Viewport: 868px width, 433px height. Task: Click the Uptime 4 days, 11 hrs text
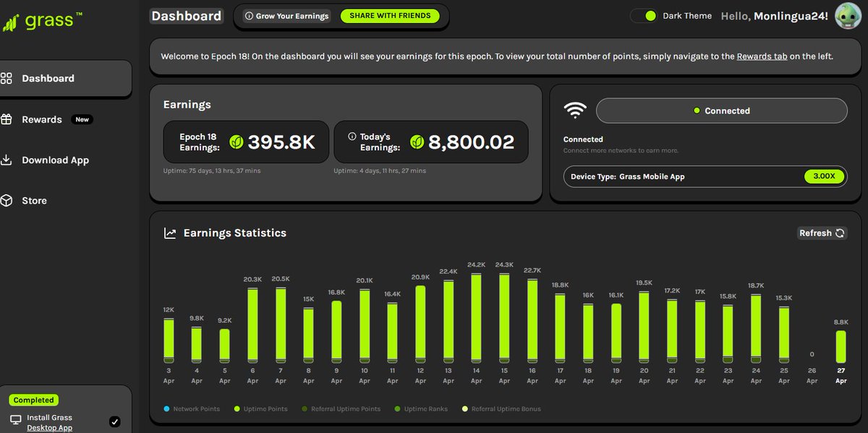point(380,171)
